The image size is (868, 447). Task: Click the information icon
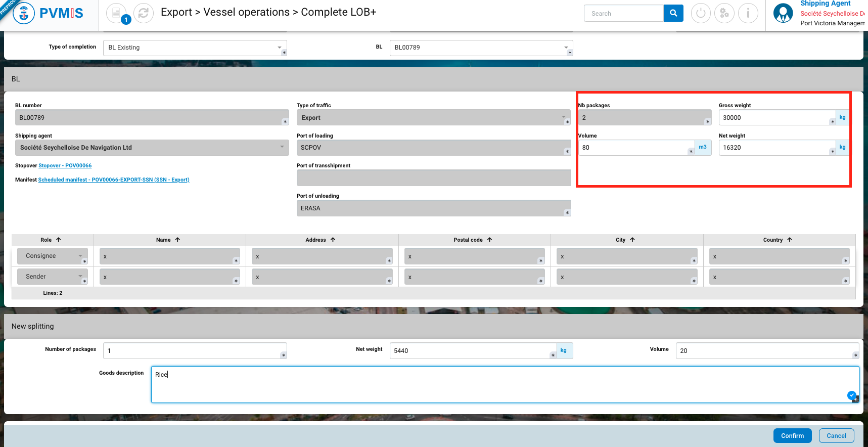pos(748,13)
